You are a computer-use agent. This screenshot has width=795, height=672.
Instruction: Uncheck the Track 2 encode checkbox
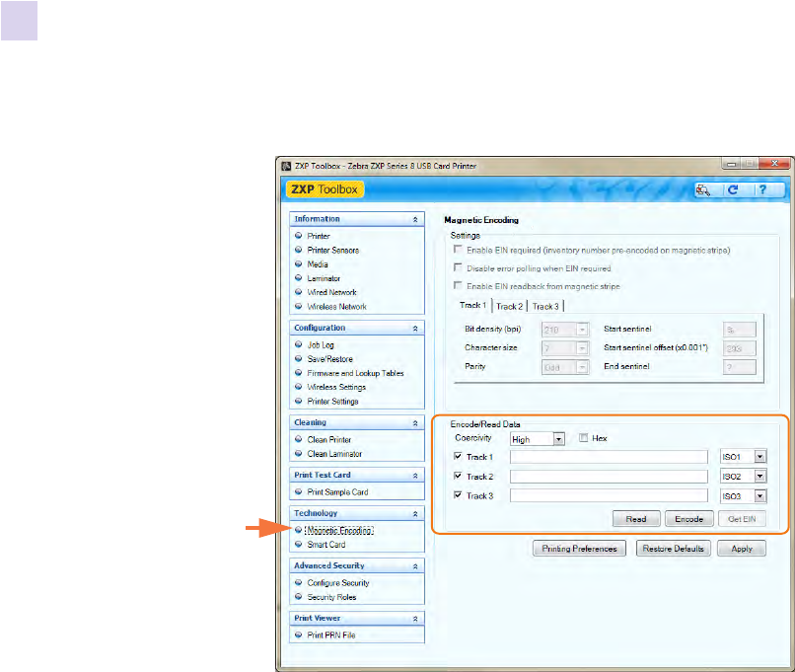pyautogui.click(x=458, y=476)
